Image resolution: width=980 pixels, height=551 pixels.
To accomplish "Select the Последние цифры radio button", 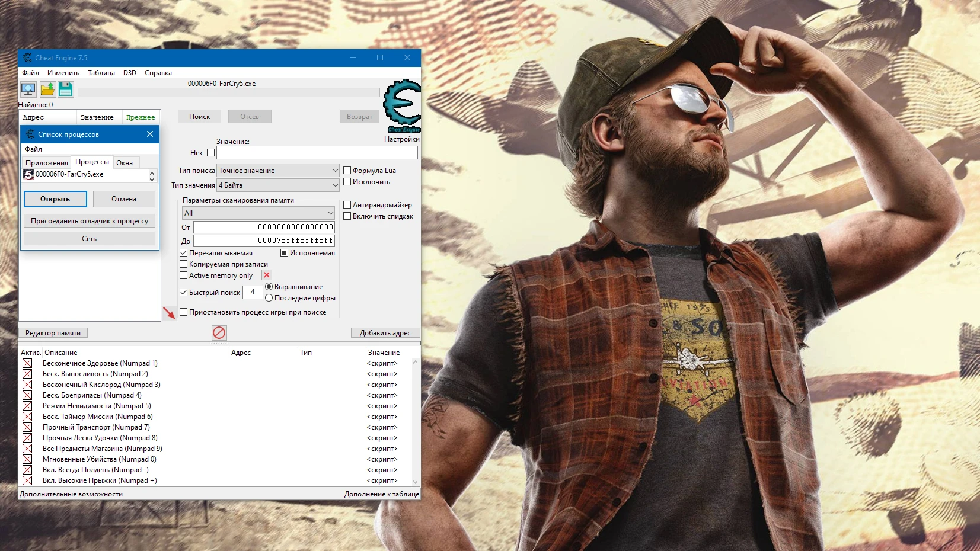I will [269, 298].
